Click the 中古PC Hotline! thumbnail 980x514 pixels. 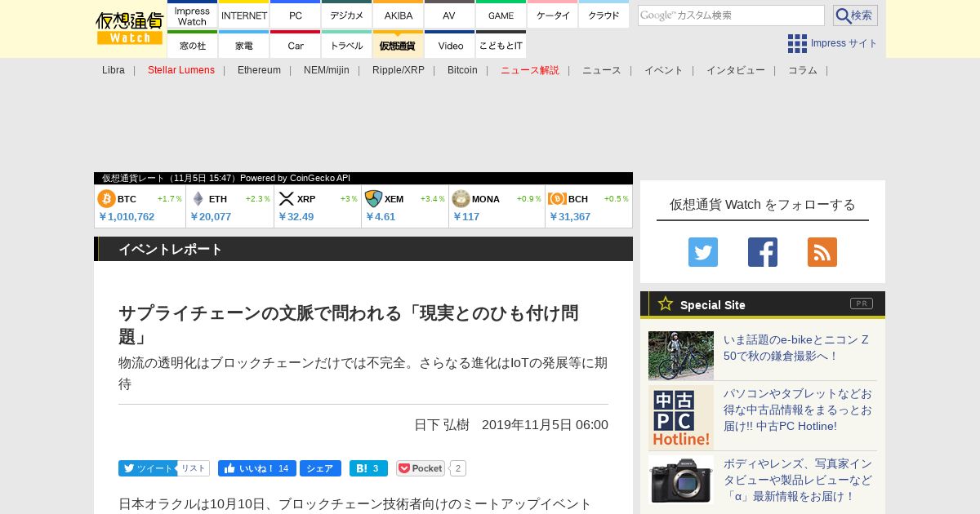click(681, 418)
